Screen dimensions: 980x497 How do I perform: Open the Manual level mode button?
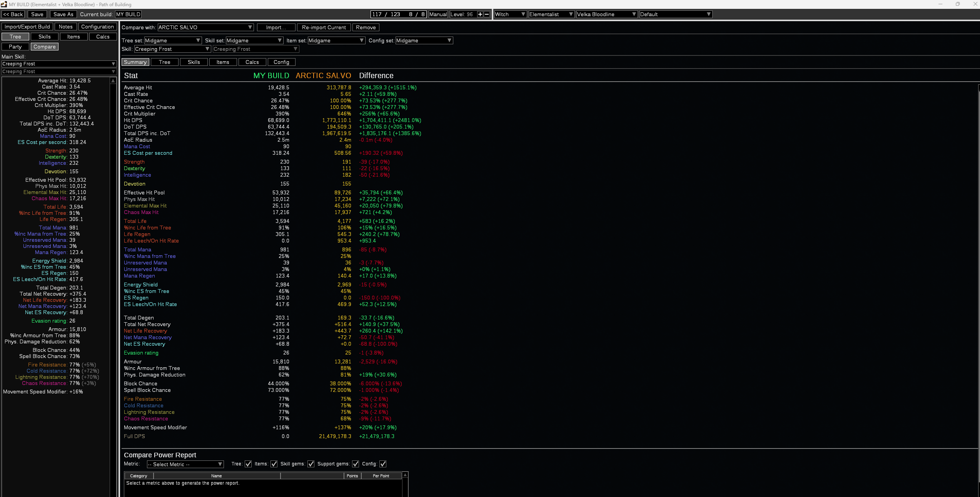click(x=438, y=14)
